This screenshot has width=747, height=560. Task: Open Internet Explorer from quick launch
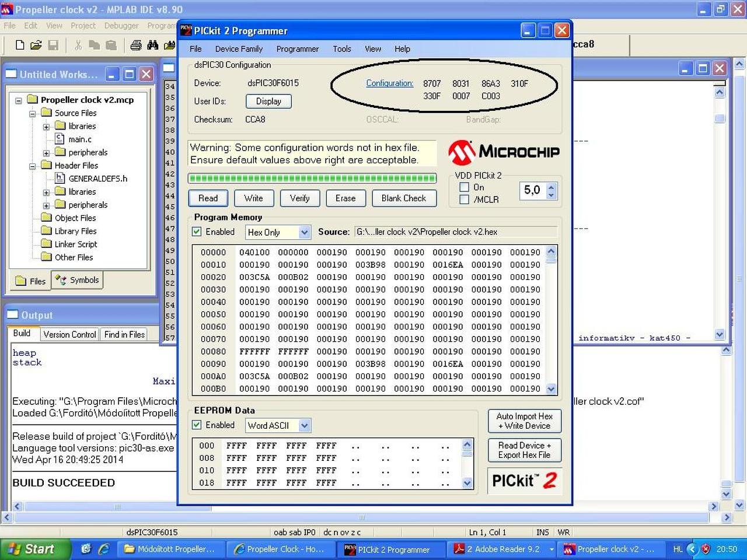[x=104, y=549]
